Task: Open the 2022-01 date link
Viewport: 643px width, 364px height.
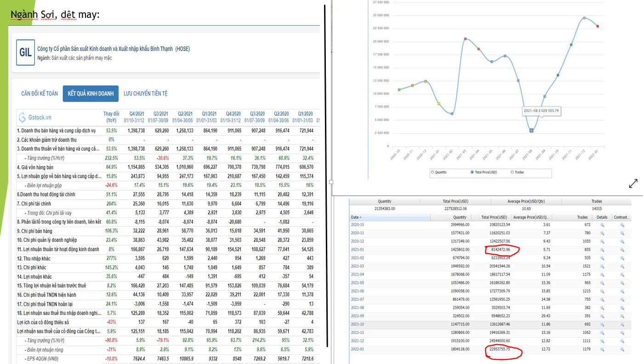Action: (357, 348)
